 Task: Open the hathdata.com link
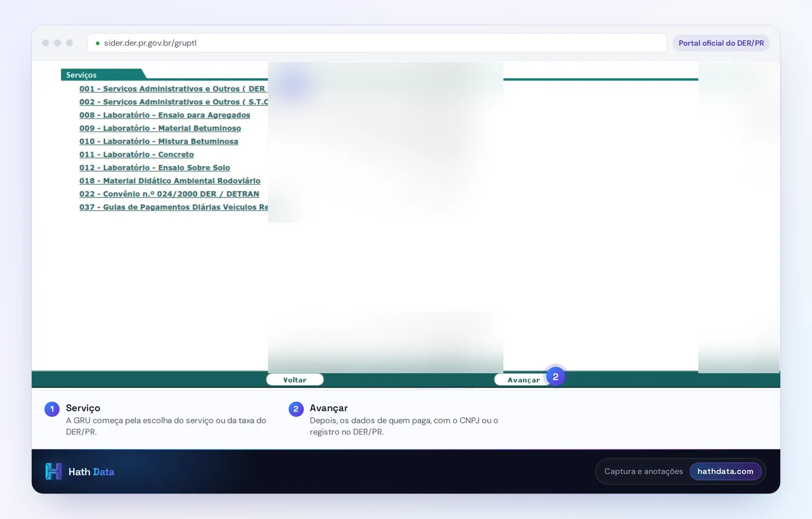coord(725,471)
